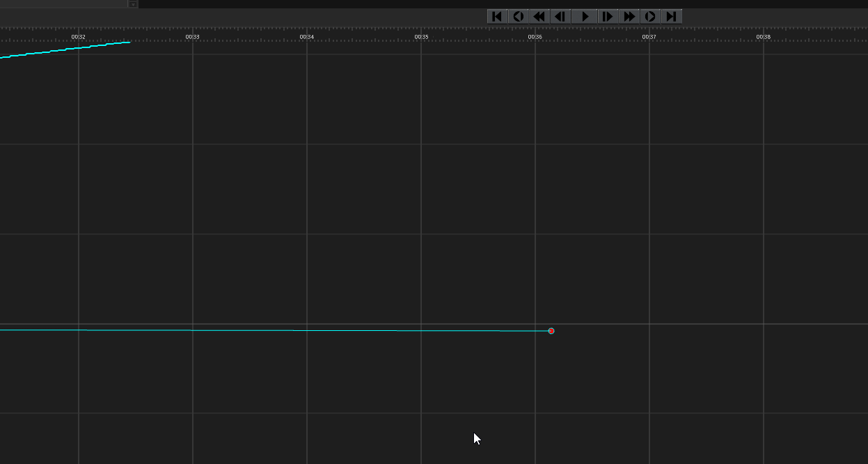This screenshot has width=868, height=464.
Task: Step forward one frame
Action: 608,16
